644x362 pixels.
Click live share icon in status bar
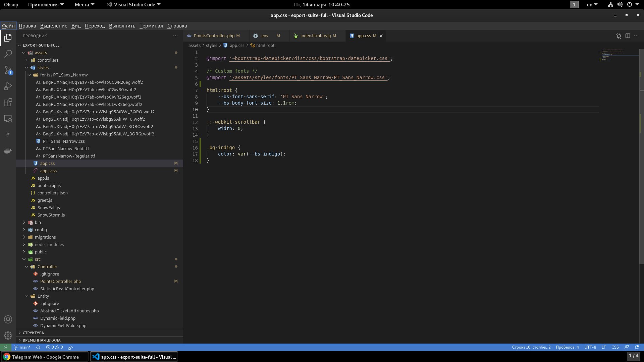click(70, 347)
